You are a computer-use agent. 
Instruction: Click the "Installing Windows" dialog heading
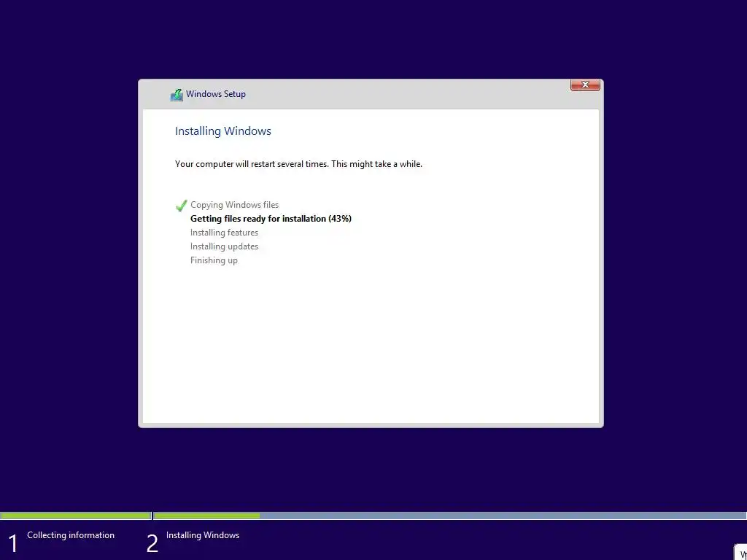point(223,131)
